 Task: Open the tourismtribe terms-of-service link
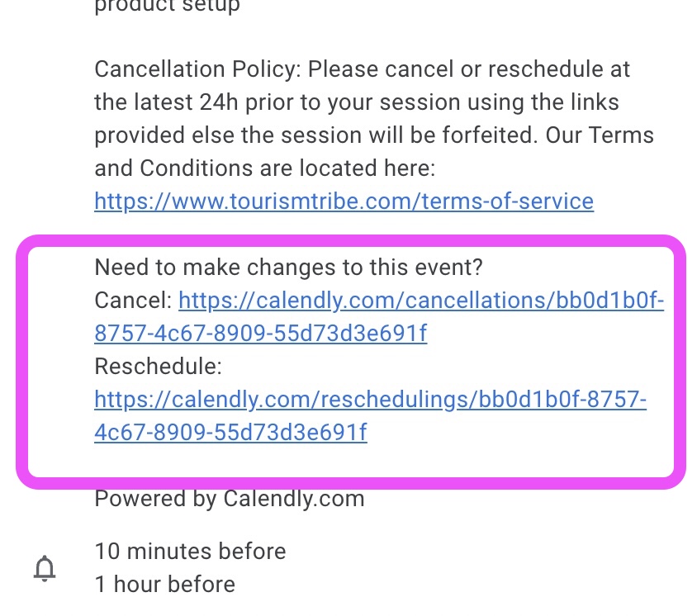point(344,201)
